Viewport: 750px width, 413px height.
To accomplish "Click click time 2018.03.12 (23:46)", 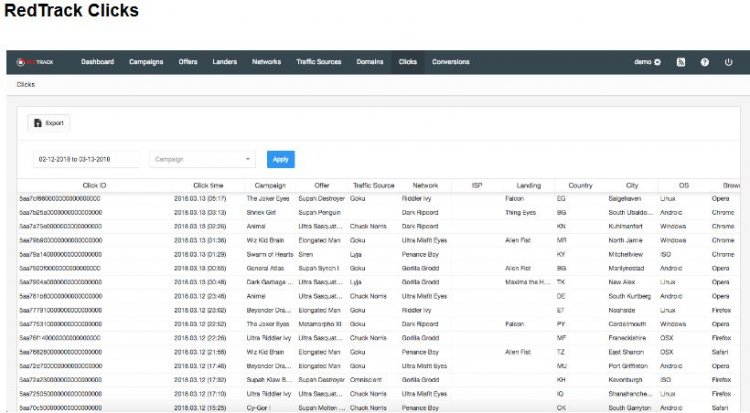I will coord(200,297).
